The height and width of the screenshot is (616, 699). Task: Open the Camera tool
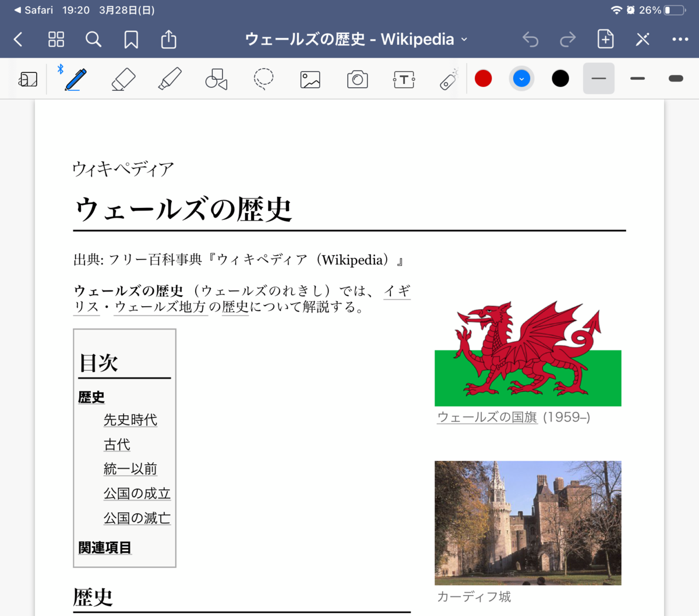point(357,79)
